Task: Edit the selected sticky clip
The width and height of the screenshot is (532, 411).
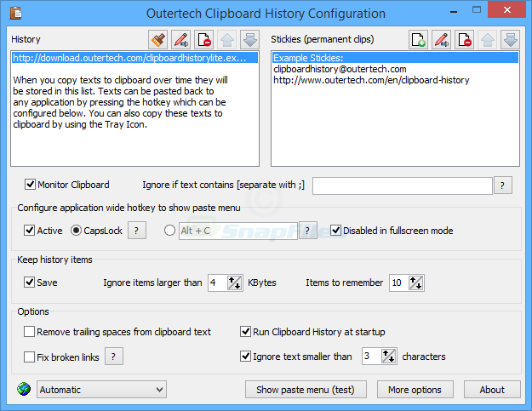Action: pyautogui.click(x=441, y=39)
